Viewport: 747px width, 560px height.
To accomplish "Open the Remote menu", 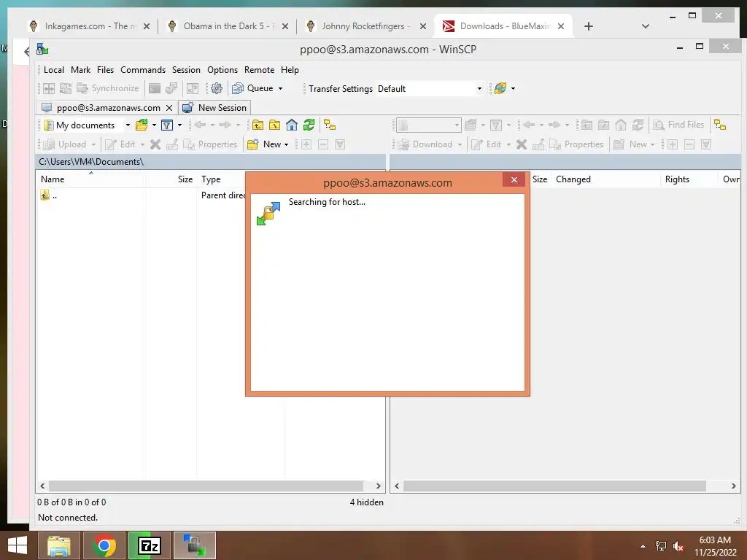I will (x=260, y=70).
